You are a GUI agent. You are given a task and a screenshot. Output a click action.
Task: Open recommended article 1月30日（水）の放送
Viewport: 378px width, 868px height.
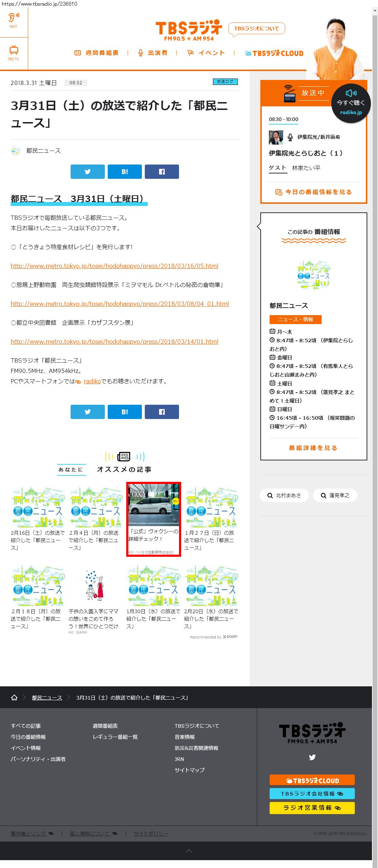[x=153, y=597]
